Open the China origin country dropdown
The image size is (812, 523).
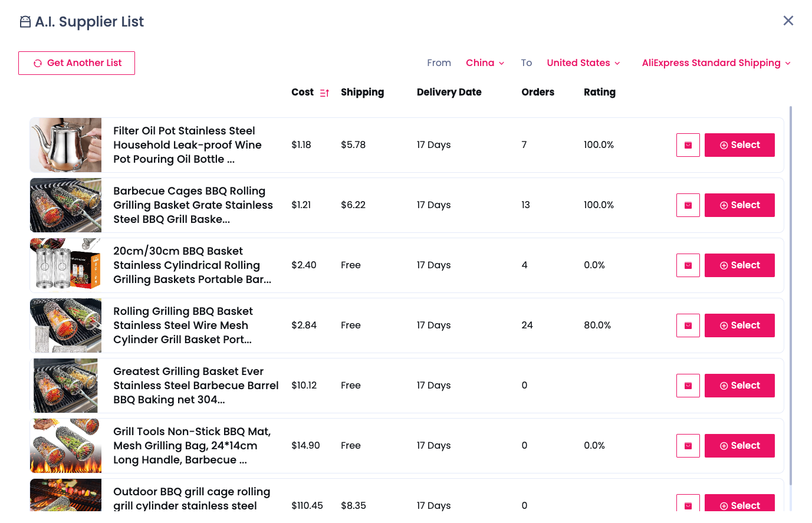pyautogui.click(x=485, y=63)
